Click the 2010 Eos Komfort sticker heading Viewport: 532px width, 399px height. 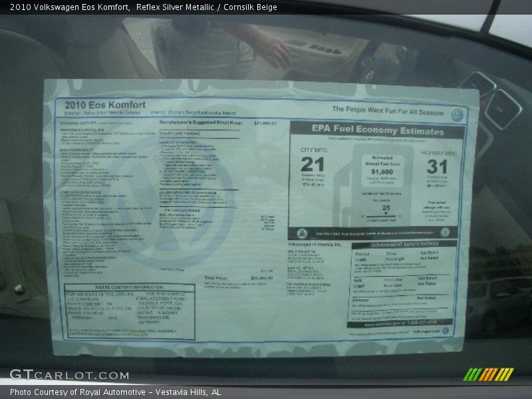tap(105, 104)
